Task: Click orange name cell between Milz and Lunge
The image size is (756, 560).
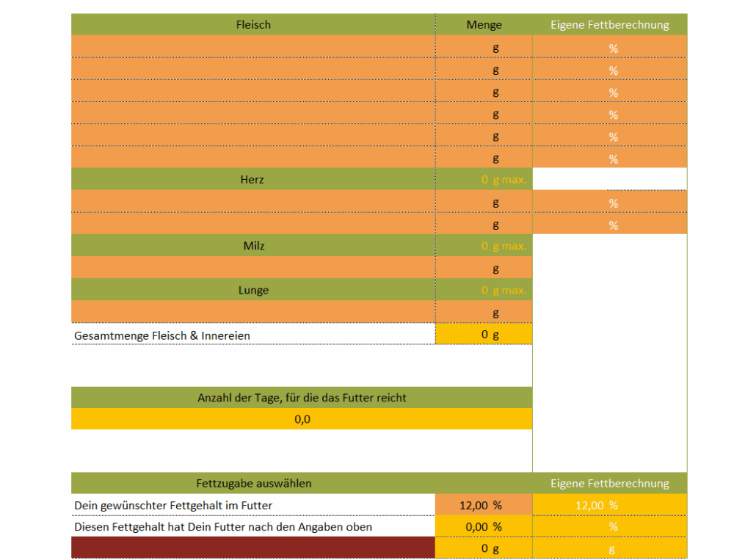Action: [x=253, y=267]
